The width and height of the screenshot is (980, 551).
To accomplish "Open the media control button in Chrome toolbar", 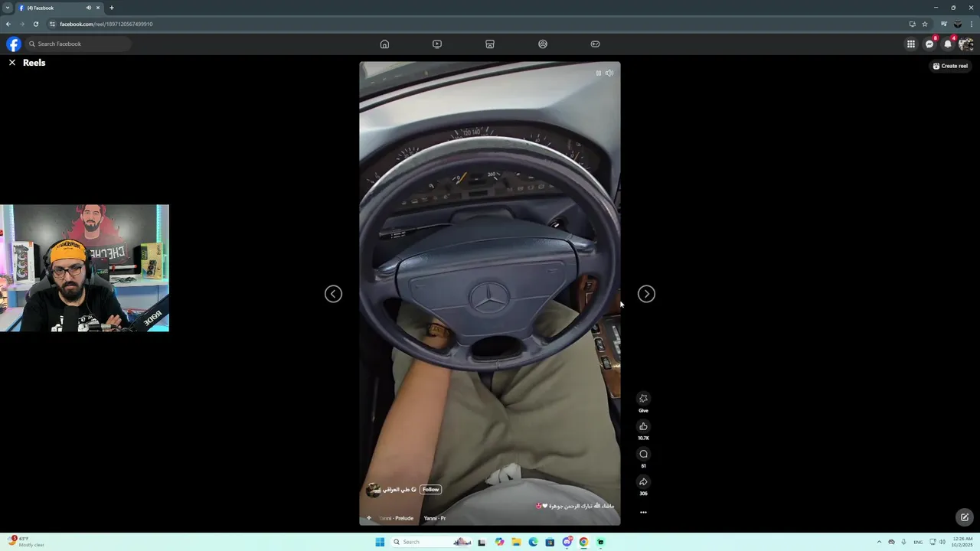I will coord(944,24).
